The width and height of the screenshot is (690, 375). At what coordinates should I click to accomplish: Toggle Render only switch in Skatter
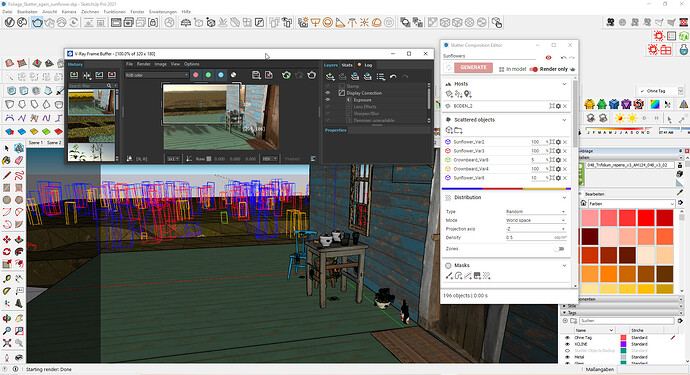pos(534,69)
